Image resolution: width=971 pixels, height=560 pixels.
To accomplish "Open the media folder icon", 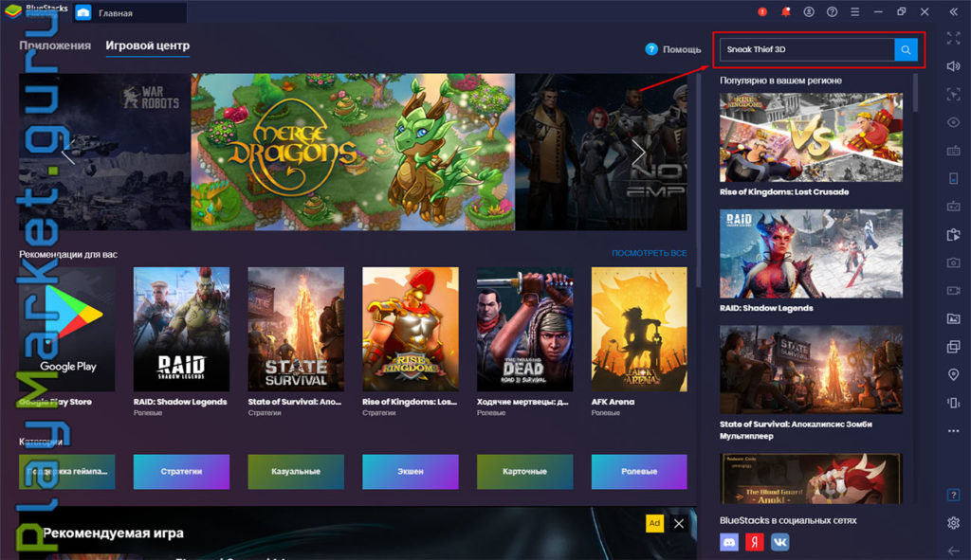I will 953,318.
